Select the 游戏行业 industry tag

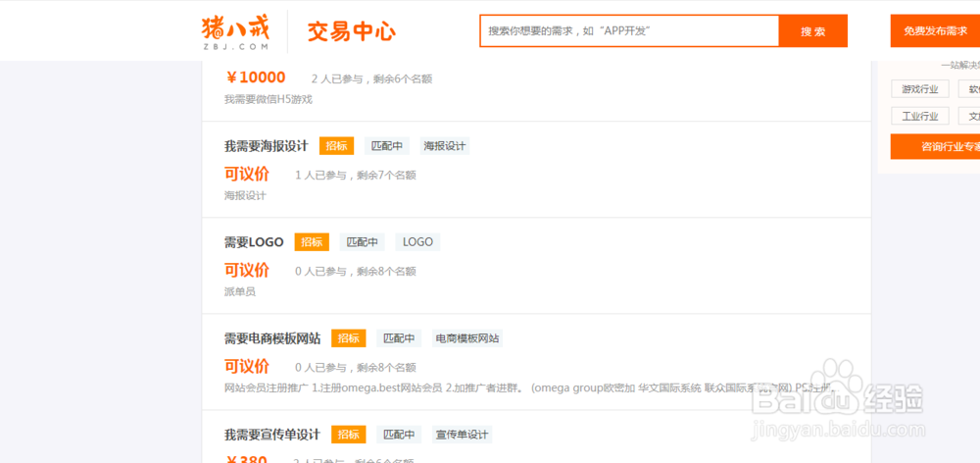pyautogui.click(x=920, y=89)
